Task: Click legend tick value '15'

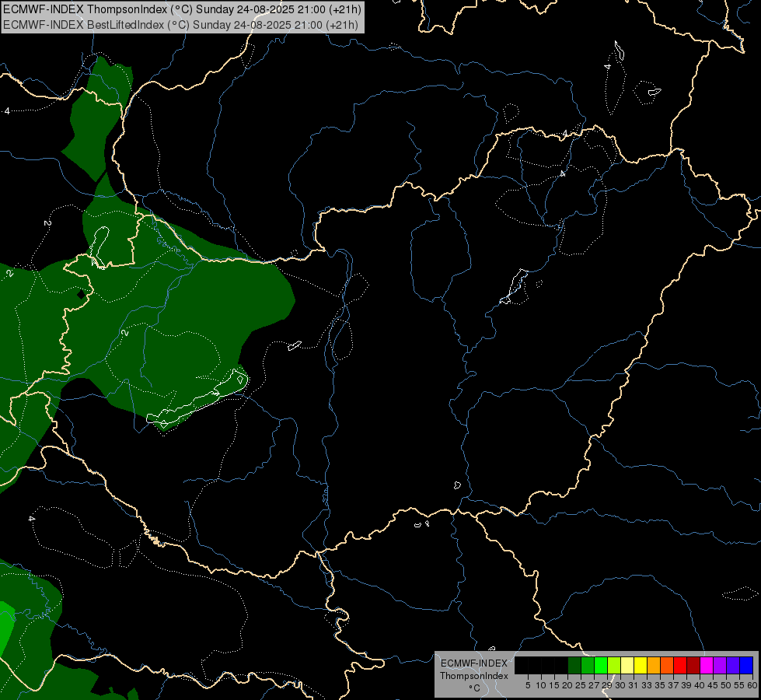Action: (x=554, y=685)
